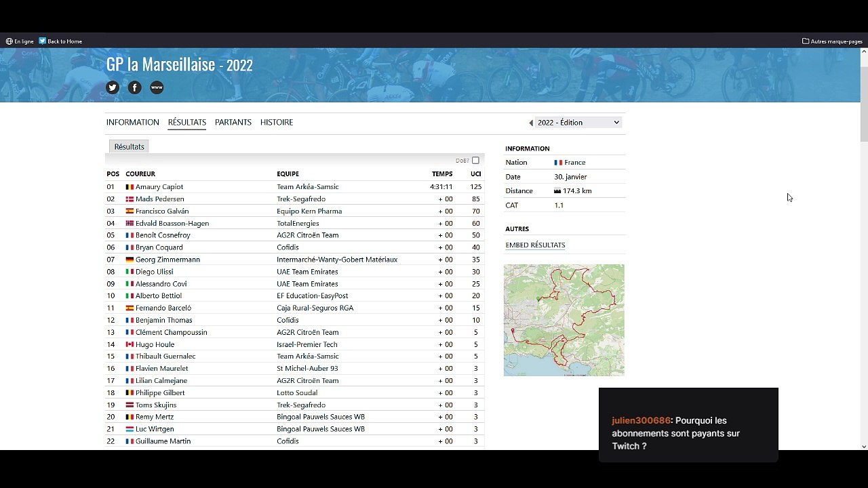Click the Spanish flag beside Fernando Barceló
This screenshot has width=868, height=488.
tap(130, 308)
